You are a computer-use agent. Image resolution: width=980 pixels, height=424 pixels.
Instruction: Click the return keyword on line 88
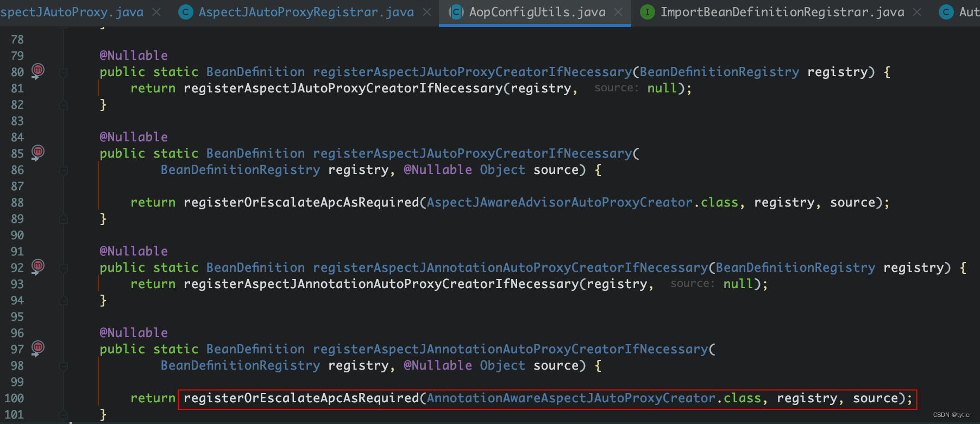pyautogui.click(x=153, y=202)
